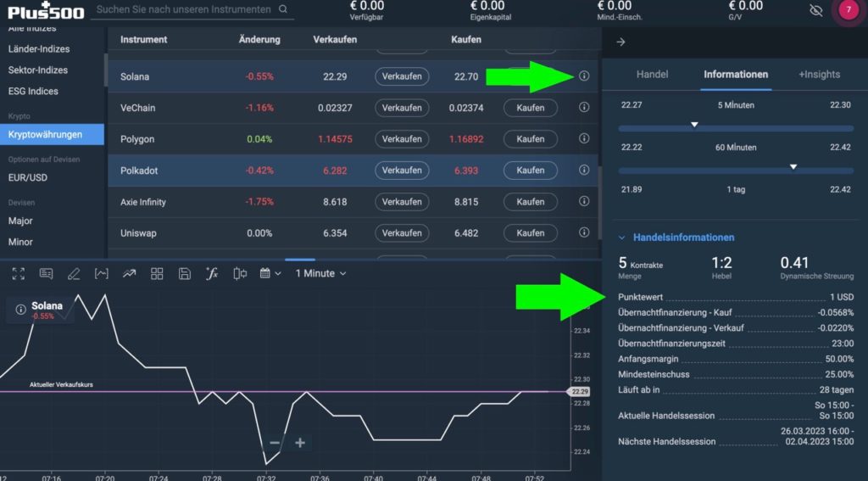The height and width of the screenshot is (481, 868).
Task: Open info icon for Axie Infinity row
Action: [x=584, y=201]
